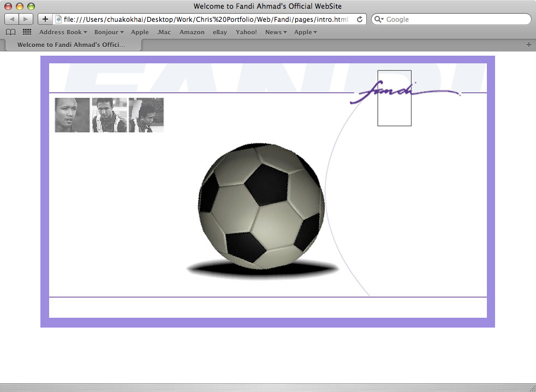The image size is (536, 392).
Task: Open the Amazon bookmark
Action: point(192,32)
